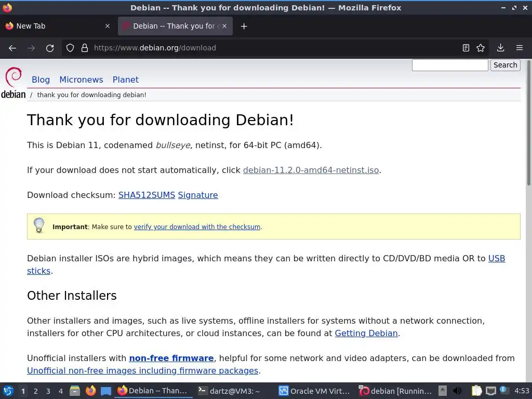Switch to the New Tab tab
This screenshot has width=532, height=399.
58,26
